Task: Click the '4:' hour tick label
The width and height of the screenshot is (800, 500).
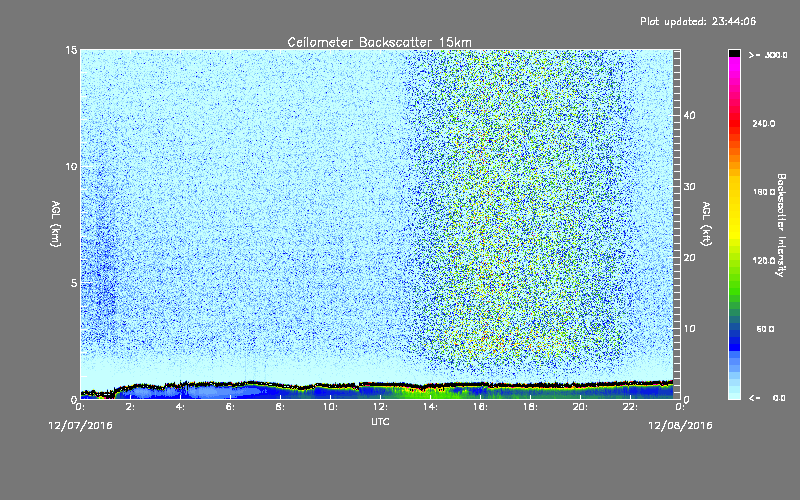Action: pos(181,407)
